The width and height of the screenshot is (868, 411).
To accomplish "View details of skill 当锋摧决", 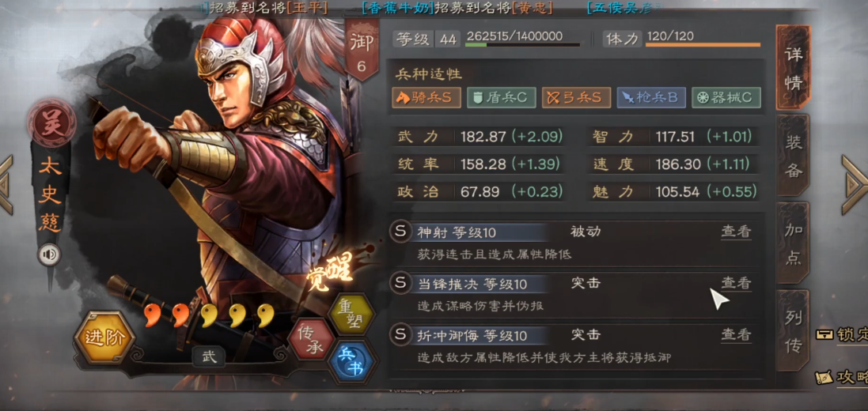I will 736,283.
